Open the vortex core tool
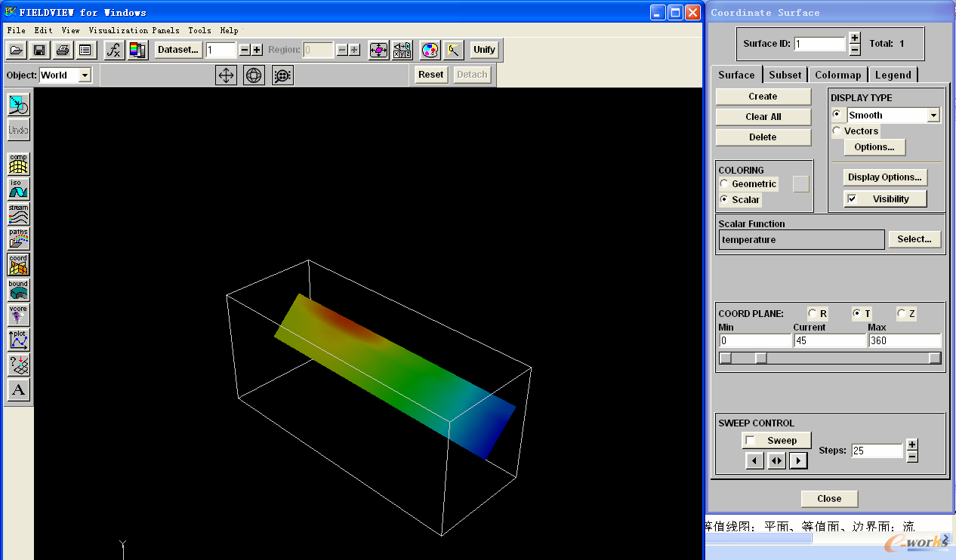This screenshot has height=560, width=956. tap(18, 315)
